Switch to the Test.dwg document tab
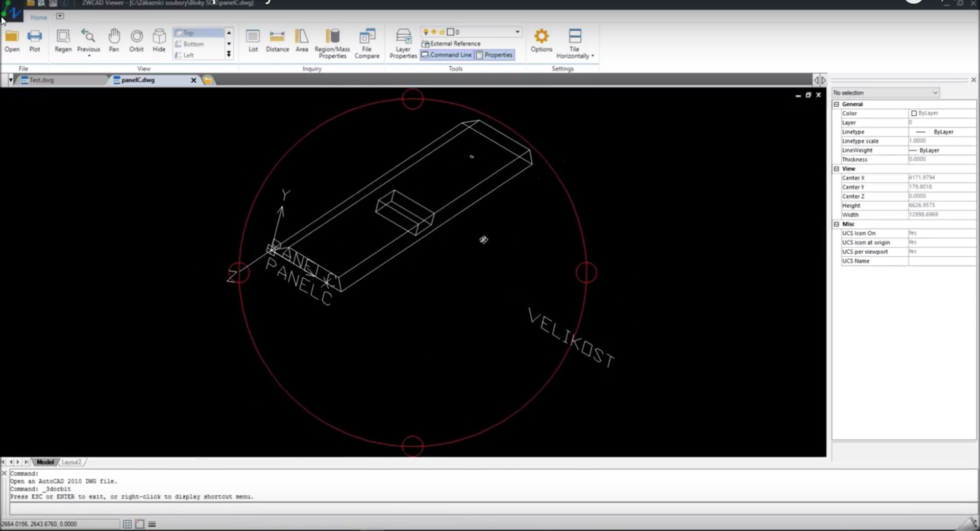Viewport: 980px width, 531px height. (41, 80)
